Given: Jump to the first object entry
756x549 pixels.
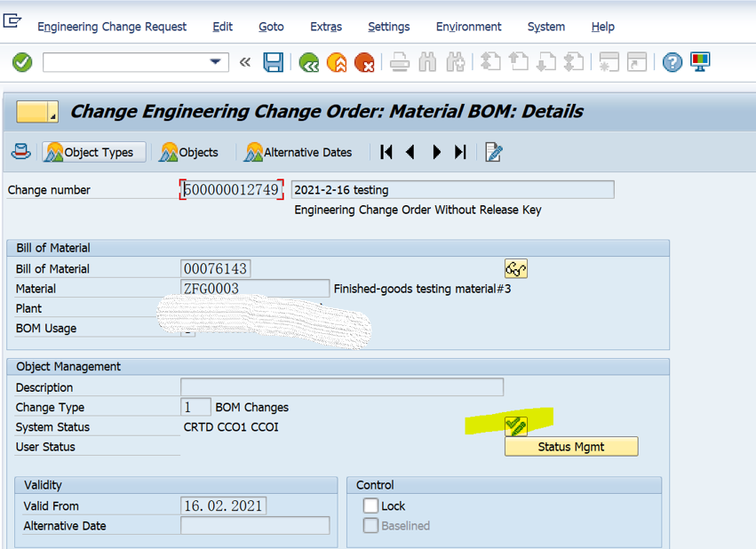Looking at the screenshot, I should point(386,152).
